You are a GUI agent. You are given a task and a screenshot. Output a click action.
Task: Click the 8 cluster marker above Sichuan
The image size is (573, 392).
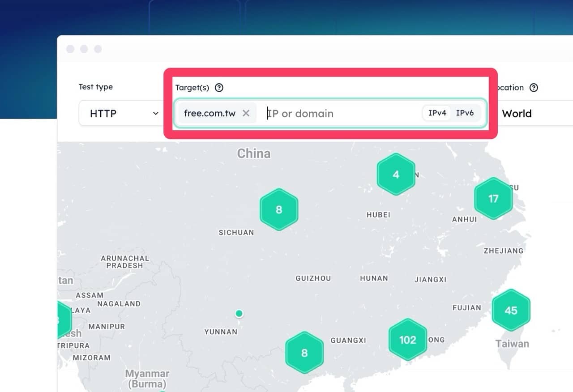tap(279, 209)
